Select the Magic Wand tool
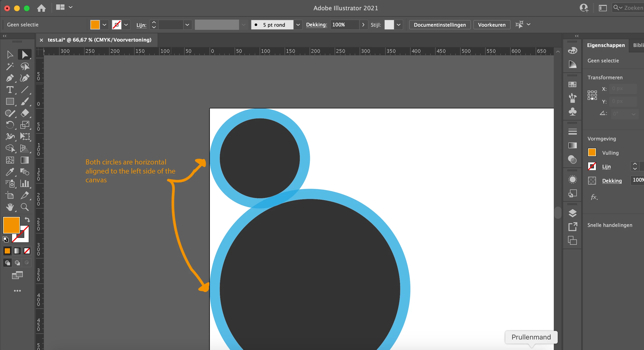The height and width of the screenshot is (350, 644). click(10, 66)
